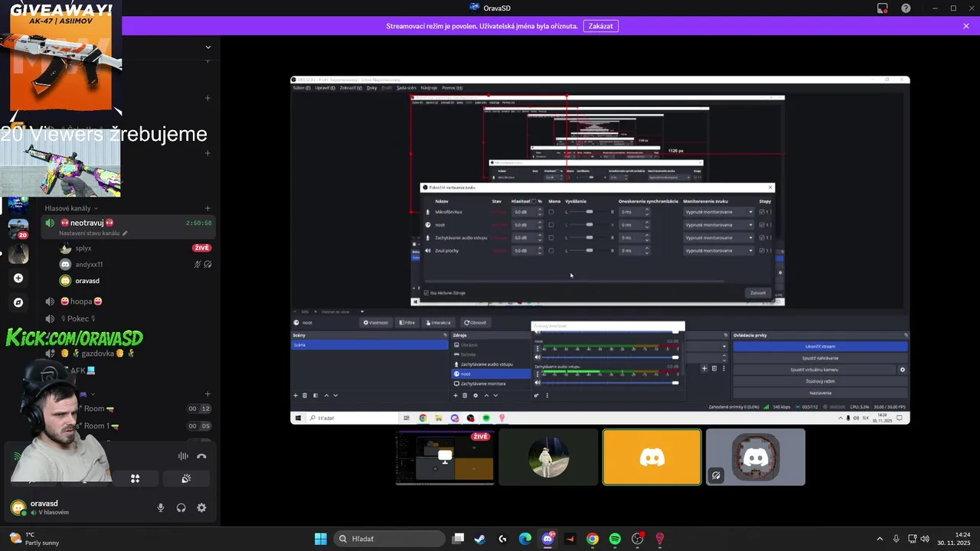Select the server icon with 20 badge
This screenshot has width=980, height=551.
(18, 229)
